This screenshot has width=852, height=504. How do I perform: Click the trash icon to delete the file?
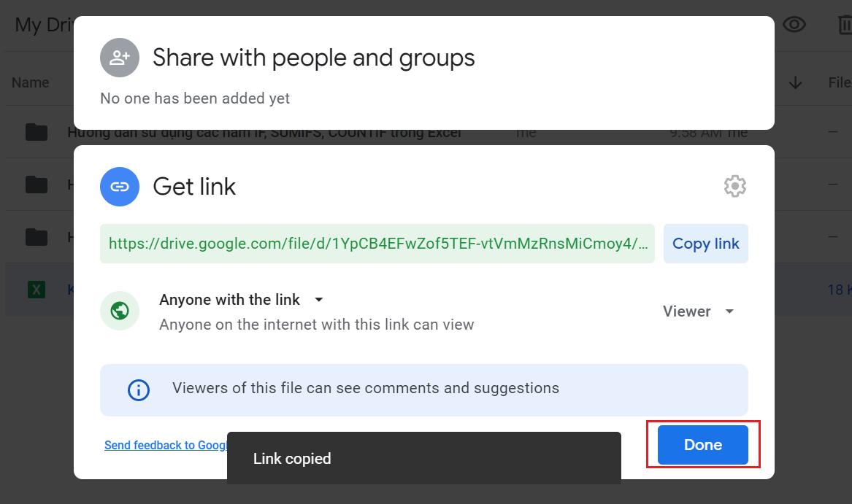pos(843,24)
